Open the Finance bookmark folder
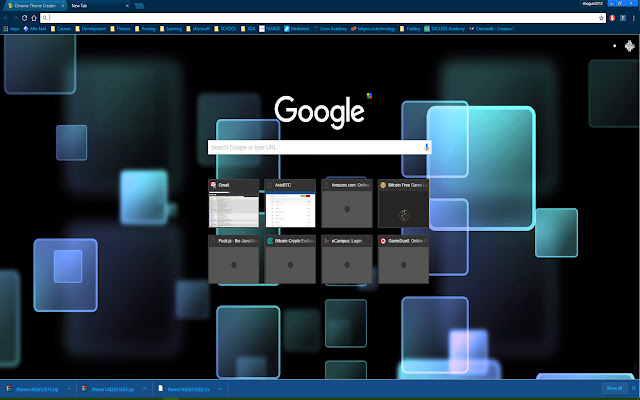640x400 pixels. point(120,29)
